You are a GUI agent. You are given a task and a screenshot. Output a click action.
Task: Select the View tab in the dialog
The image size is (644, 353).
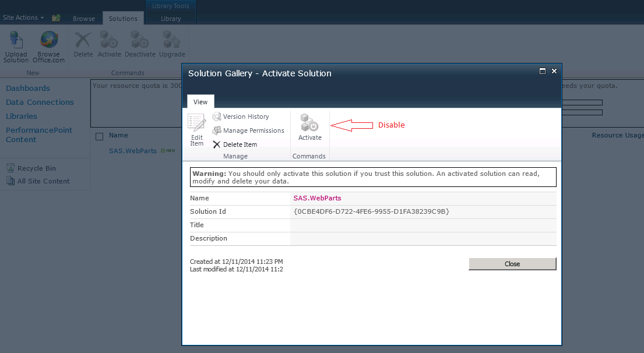point(200,102)
